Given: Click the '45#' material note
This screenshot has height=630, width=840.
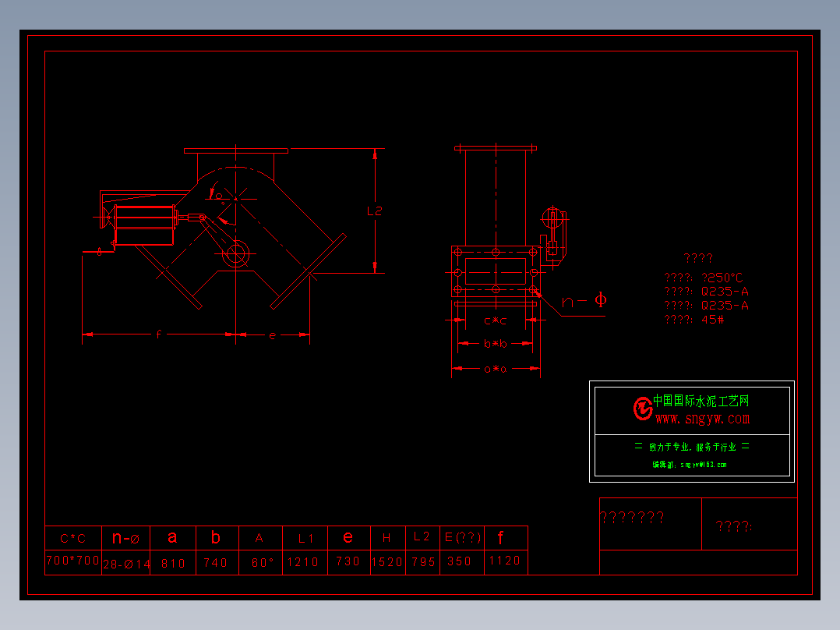Looking at the screenshot, I should click(712, 320).
